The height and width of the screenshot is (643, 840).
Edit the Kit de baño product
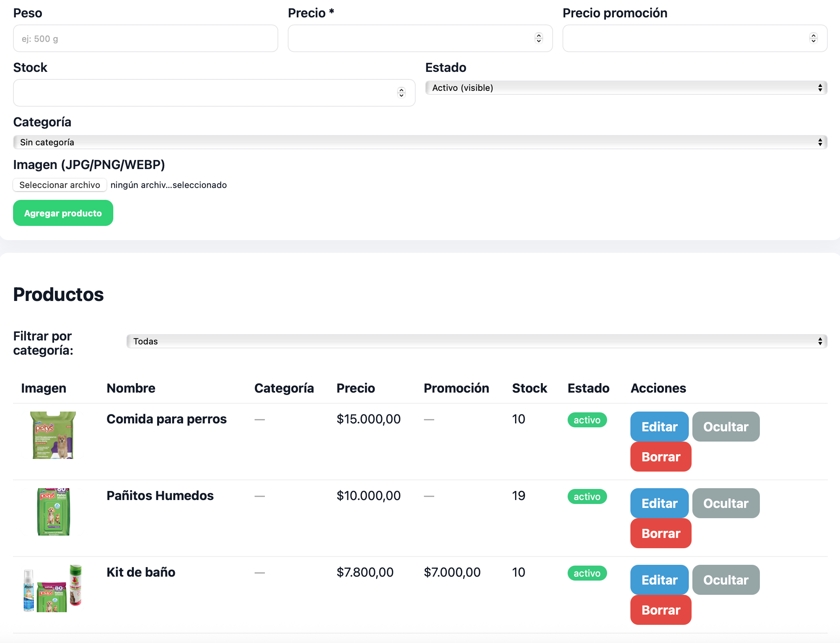(659, 580)
